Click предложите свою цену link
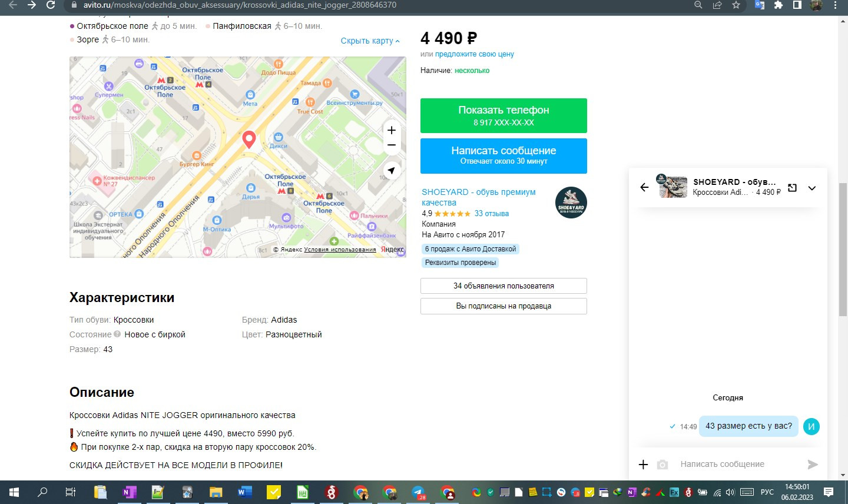Viewport: 848px width, 504px height. pos(475,54)
